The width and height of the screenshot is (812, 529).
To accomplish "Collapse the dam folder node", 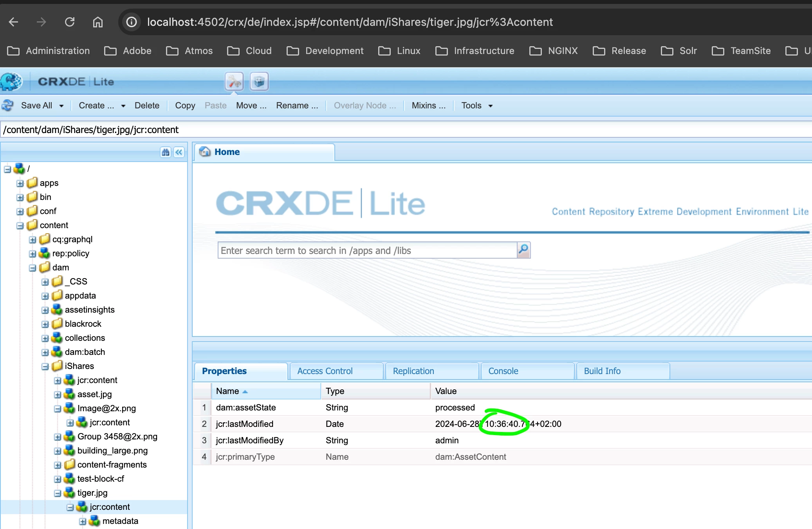I will tap(32, 268).
